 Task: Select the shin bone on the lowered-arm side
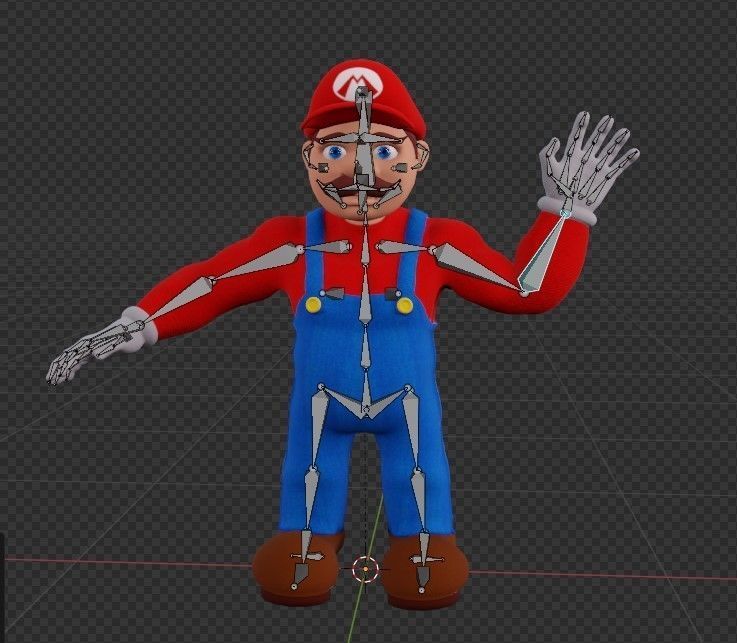point(309,502)
